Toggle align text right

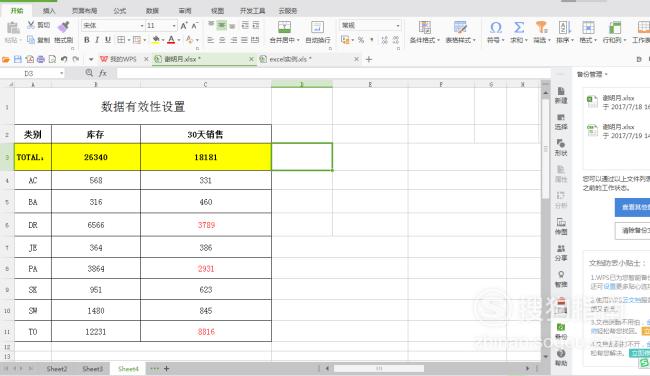coord(233,40)
